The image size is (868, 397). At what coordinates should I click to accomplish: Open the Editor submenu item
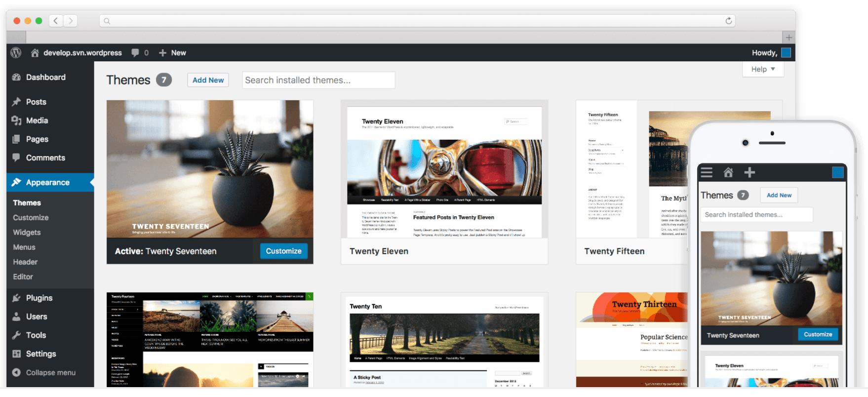coord(23,277)
